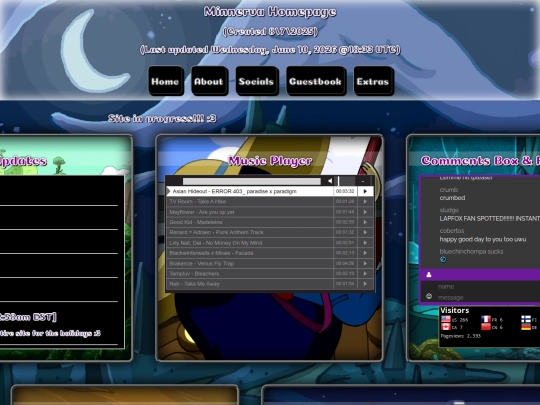Viewport: 540px width, 405px height.
Task: Click the Pageviews count text
Action: [460, 336]
